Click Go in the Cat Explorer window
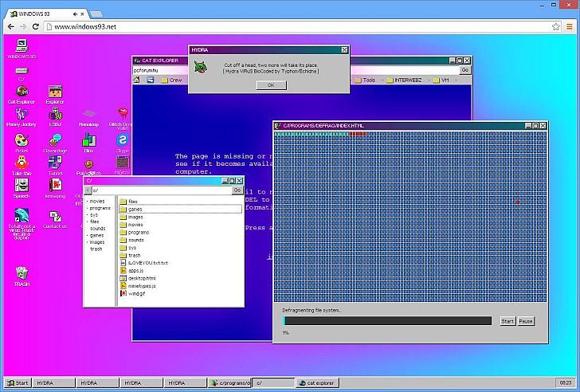Screen dimensions: 580x392 [x=465, y=70]
